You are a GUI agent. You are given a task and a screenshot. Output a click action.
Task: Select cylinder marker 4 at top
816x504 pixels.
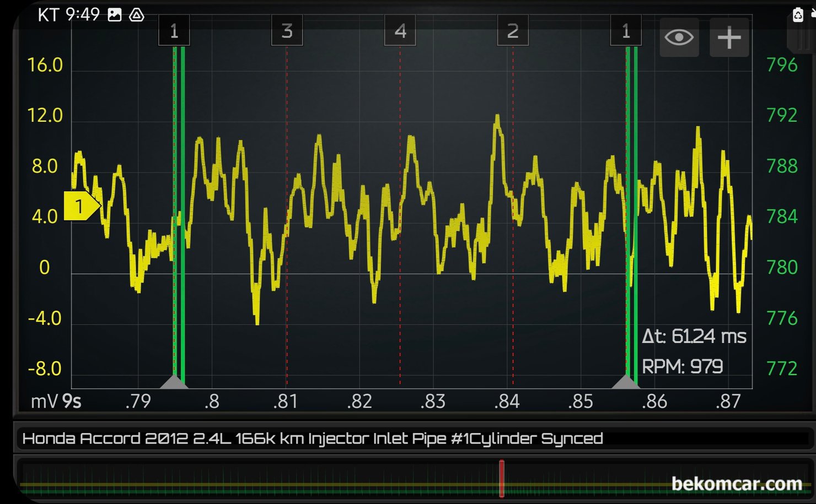pyautogui.click(x=400, y=31)
